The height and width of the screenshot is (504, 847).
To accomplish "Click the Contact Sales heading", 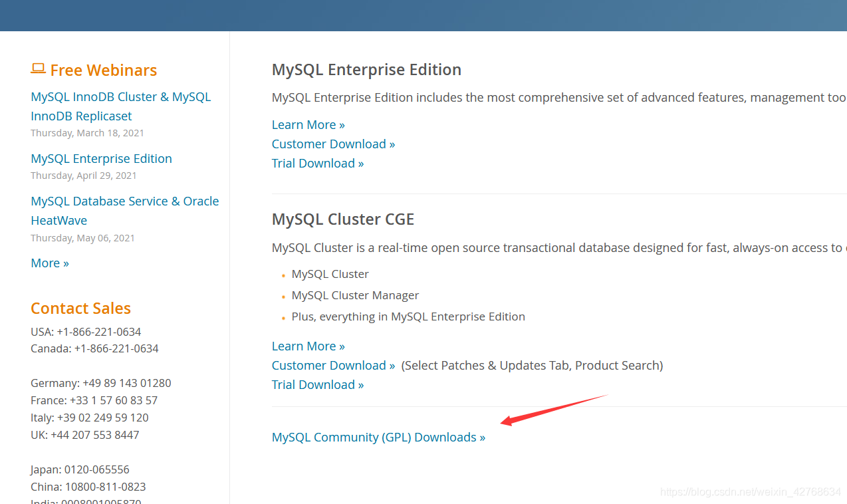I will 80,308.
